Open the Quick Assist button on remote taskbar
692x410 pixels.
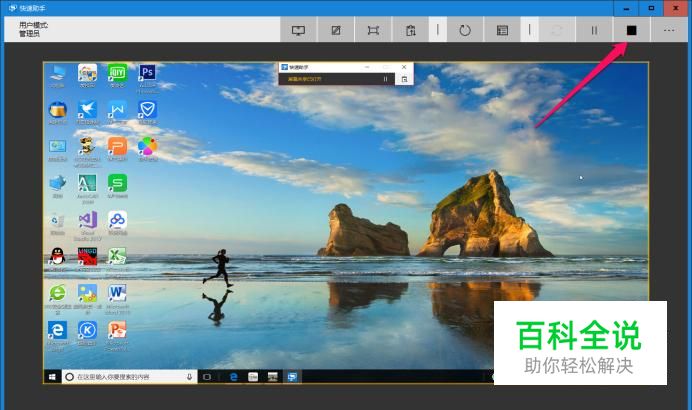click(x=292, y=376)
